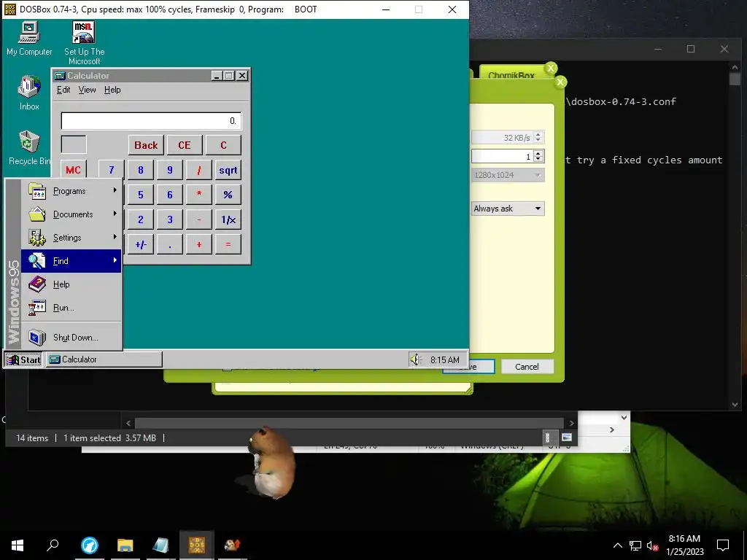Viewport: 747px width, 560px height.
Task: Expand the Settings submenu
Action: pyautogui.click(x=115, y=237)
